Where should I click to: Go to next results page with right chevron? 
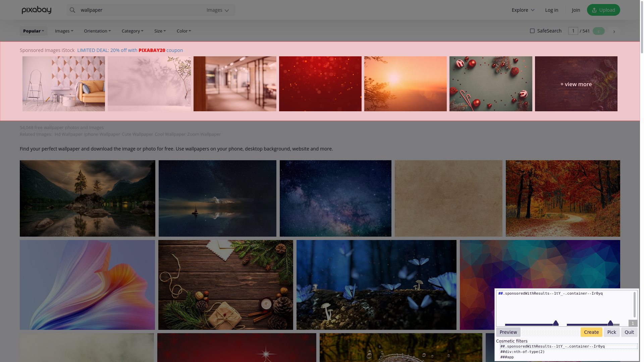coord(614,31)
